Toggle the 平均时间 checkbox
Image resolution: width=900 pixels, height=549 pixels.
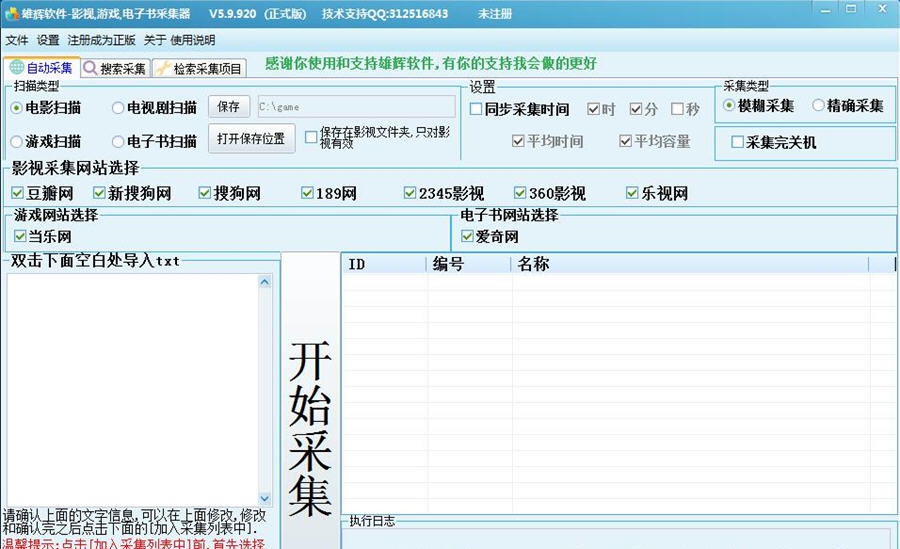[518, 141]
